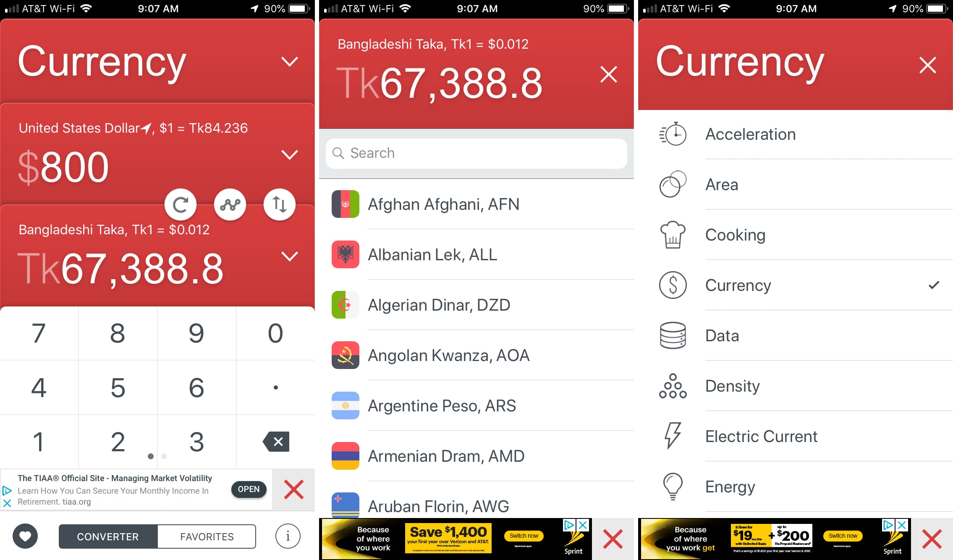Viewport: 953px width, 560px height.
Task: Click the refresh/sync currency rates icon
Action: tap(180, 203)
